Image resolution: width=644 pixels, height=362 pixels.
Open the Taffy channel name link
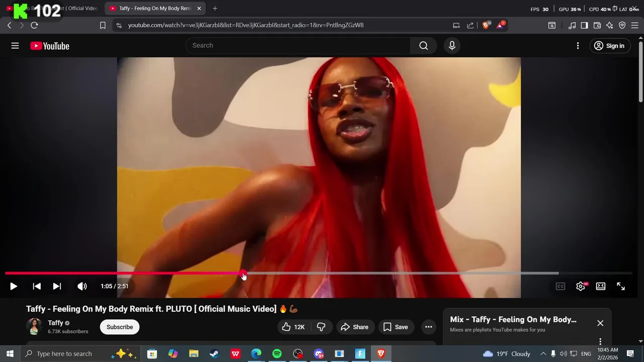click(55, 323)
